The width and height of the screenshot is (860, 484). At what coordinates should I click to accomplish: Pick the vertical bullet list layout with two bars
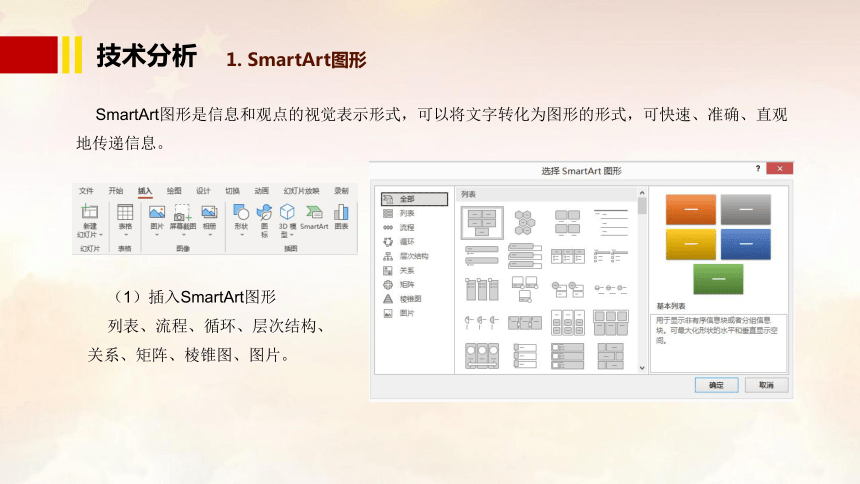[x=482, y=256]
